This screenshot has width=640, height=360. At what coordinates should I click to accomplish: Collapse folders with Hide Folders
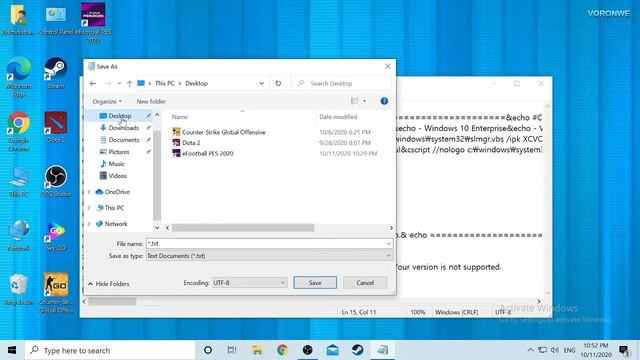click(109, 284)
